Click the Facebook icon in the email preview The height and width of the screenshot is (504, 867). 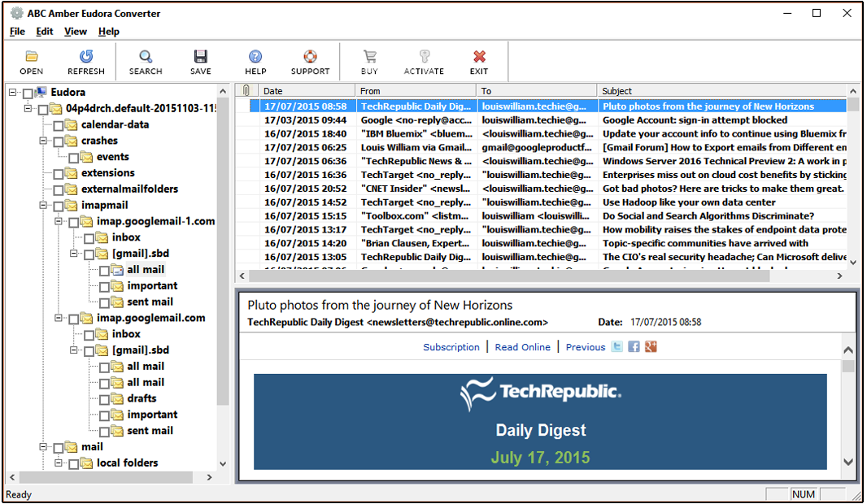pos(634,346)
